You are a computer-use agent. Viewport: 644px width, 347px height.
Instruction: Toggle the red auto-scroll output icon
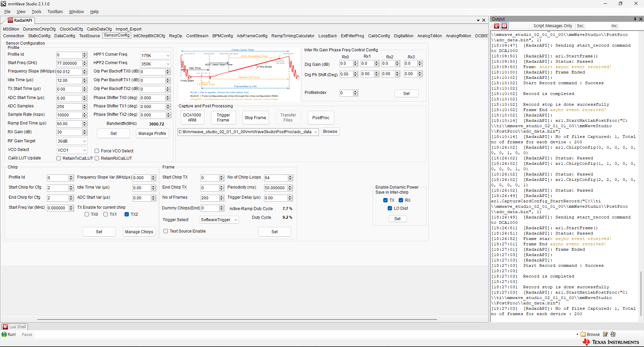pyautogui.click(x=504, y=26)
